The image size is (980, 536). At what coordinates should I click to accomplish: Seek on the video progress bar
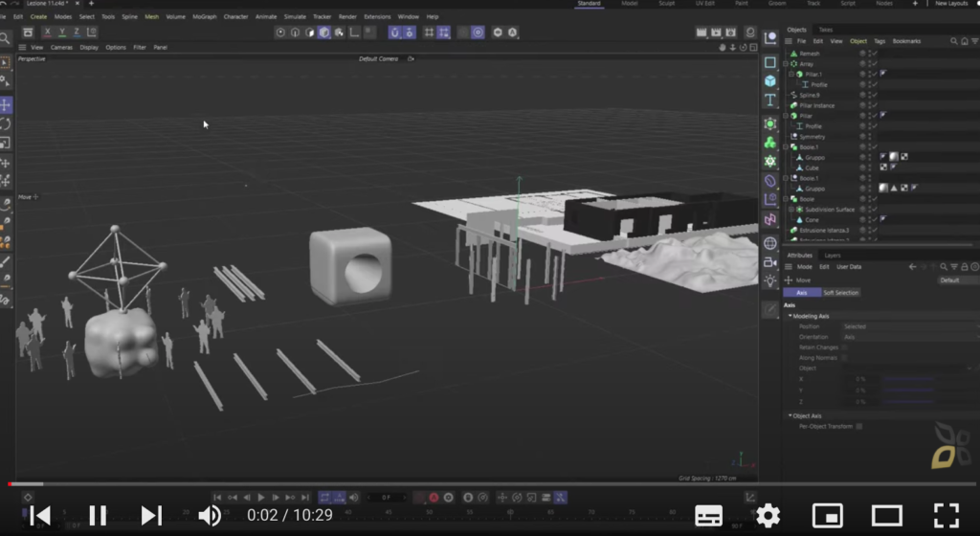[x=490, y=483]
